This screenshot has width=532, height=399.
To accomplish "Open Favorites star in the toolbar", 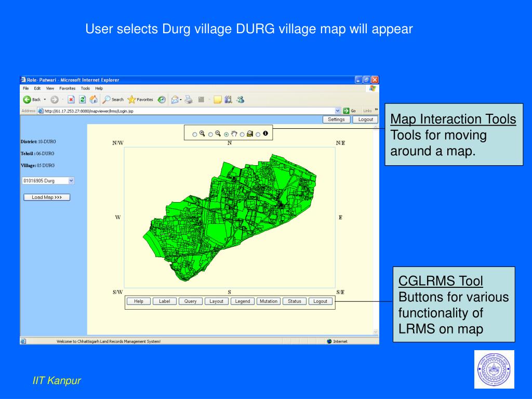I will click(131, 99).
